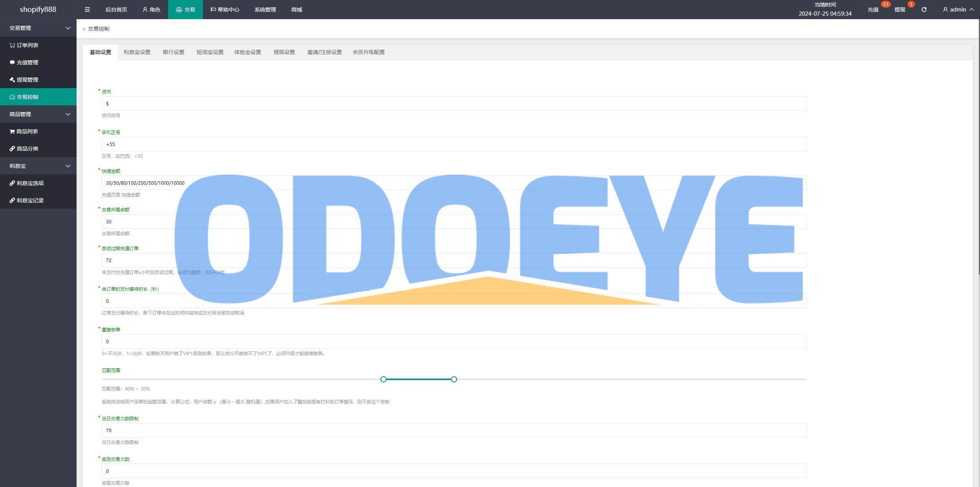The image size is (980, 487).
Task: Select the 交易 top menu
Action: tap(185, 10)
